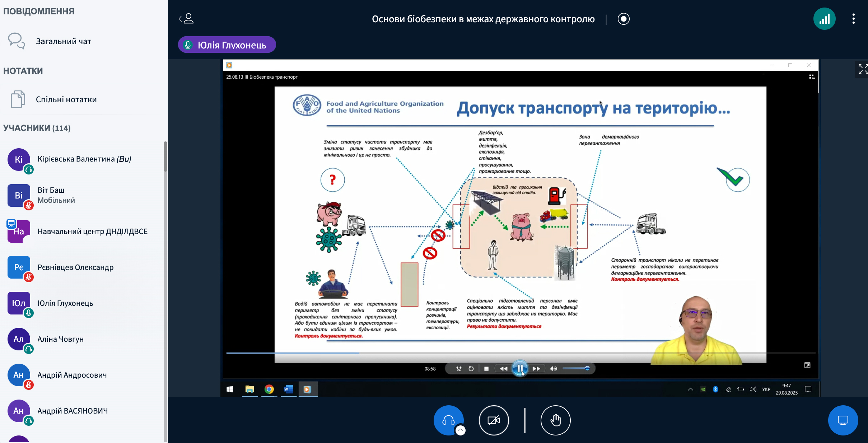Click the Юл avatar of Юлія Глухонець
The height and width of the screenshot is (443, 868).
(x=19, y=303)
